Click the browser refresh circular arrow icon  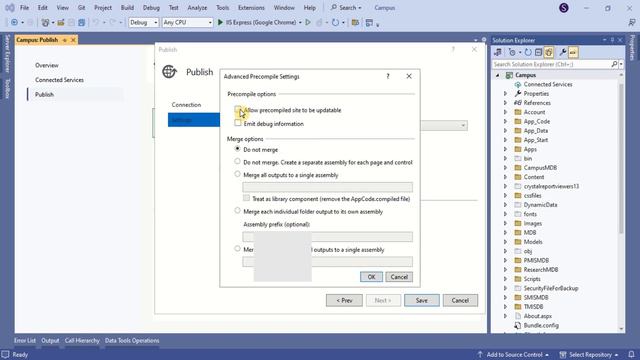(x=335, y=22)
